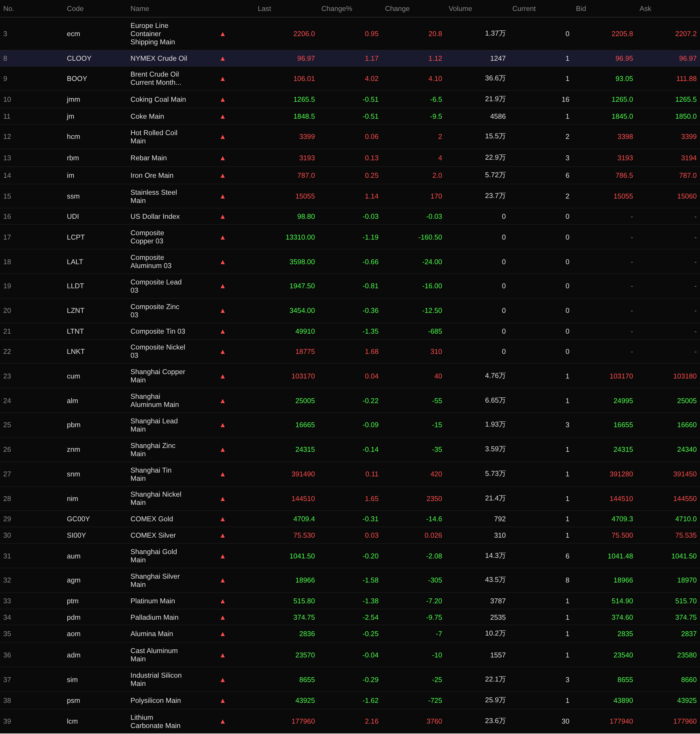
Task: Open the Coking Coal Main entry
Action: [x=158, y=99]
